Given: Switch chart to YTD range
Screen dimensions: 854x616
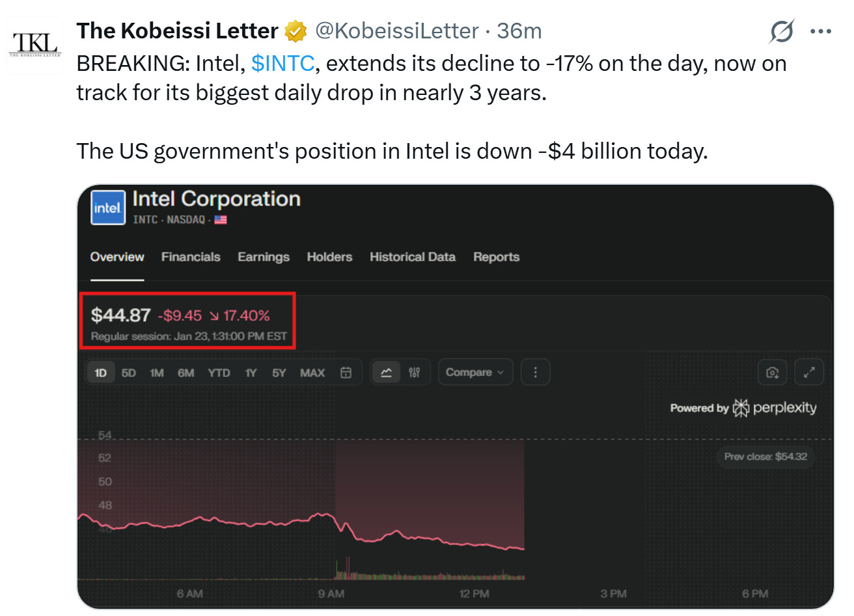Looking at the screenshot, I should [219, 373].
